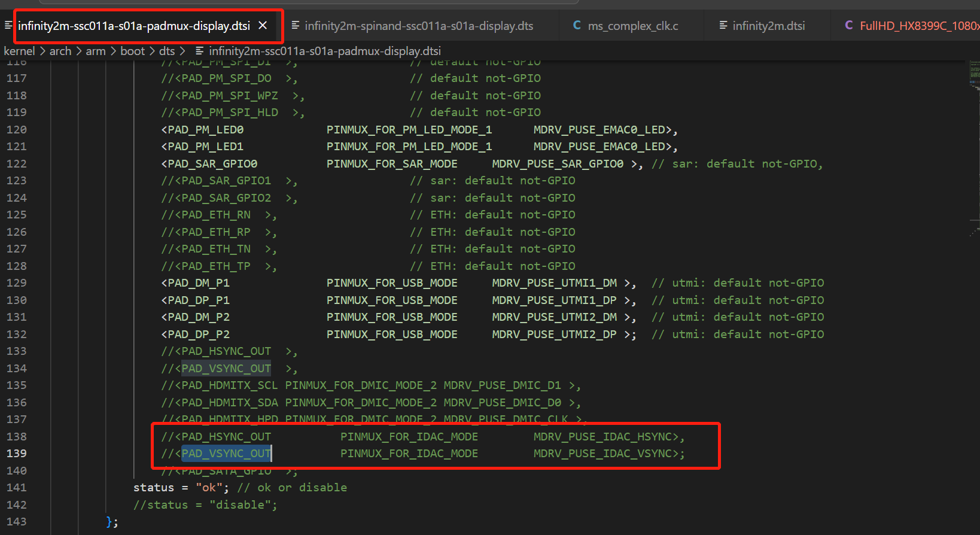980x535 pixels.
Task: Click PAD_PM_SPI_WPZ on line 118
Action: (230, 95)
